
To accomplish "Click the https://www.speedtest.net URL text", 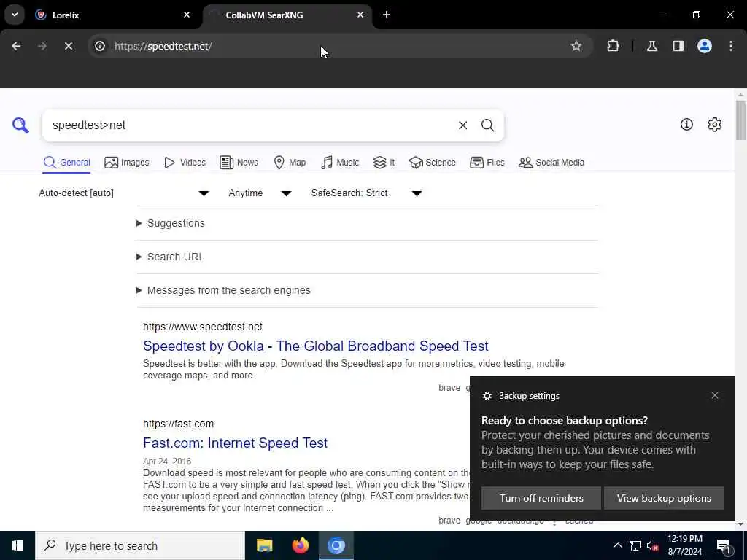I will [x=203, y=327].
